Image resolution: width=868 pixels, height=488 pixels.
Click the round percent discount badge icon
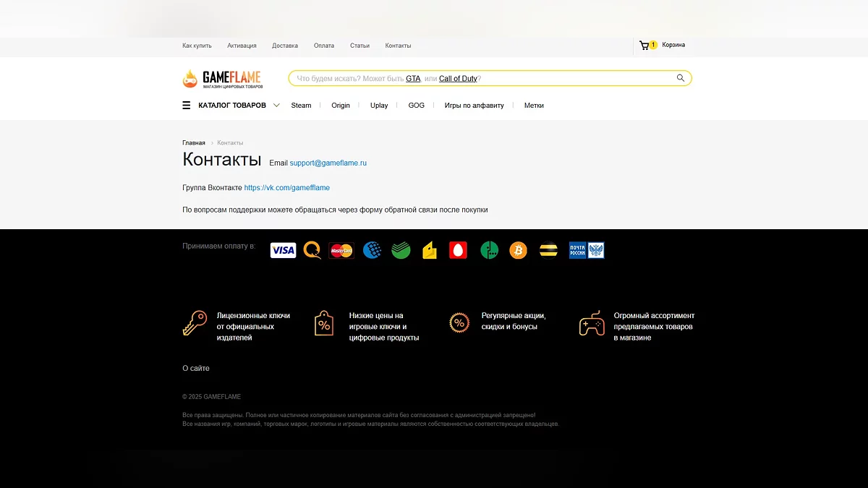click(459, 322)
